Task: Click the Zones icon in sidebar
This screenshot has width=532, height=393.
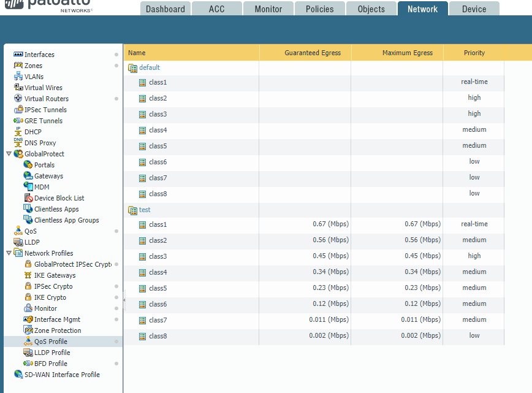Action: [18, 66]
